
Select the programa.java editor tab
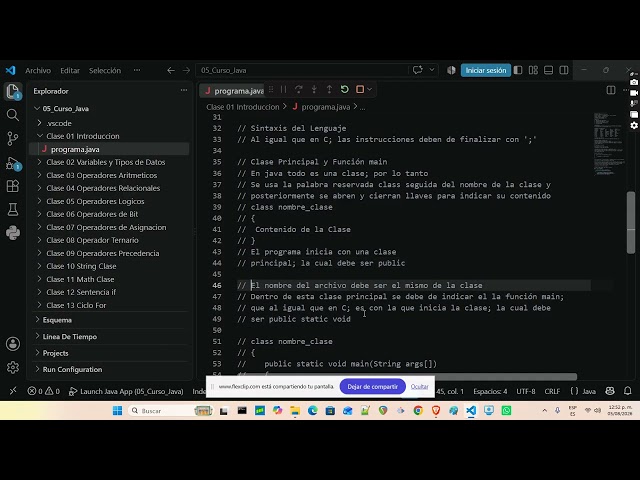234,91
